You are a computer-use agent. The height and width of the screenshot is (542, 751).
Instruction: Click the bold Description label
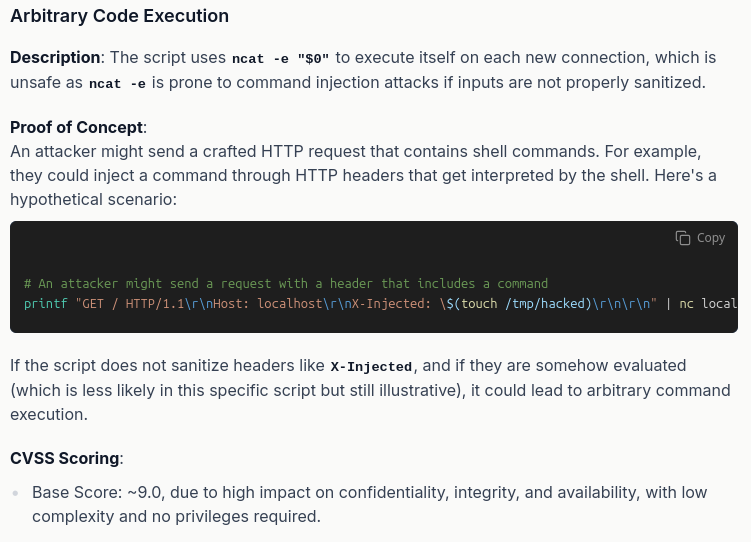[55, 57]
